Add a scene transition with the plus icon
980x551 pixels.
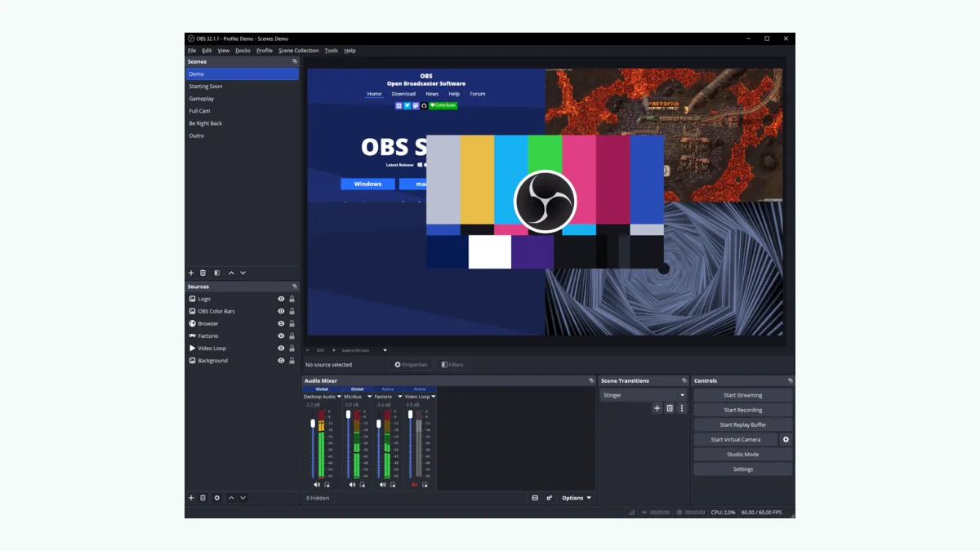[x=657, y=408]
